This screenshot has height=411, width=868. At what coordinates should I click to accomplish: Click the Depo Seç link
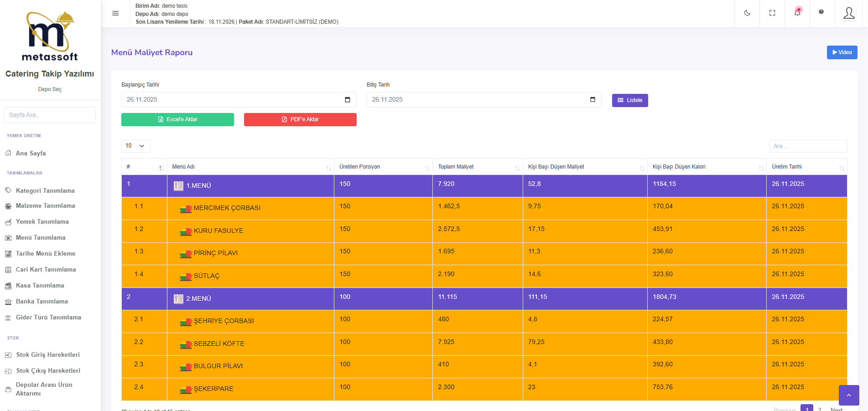50,89
